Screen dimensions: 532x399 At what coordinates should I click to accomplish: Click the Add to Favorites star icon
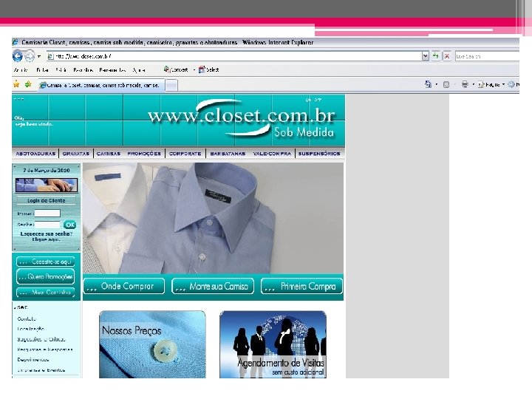[28, 84]
